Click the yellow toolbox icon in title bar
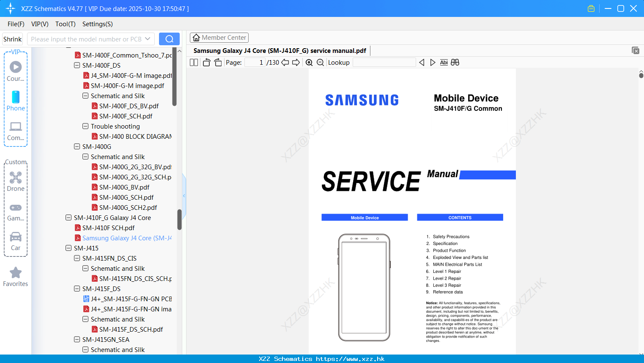644x363 pixels. [x=591, y=8]
